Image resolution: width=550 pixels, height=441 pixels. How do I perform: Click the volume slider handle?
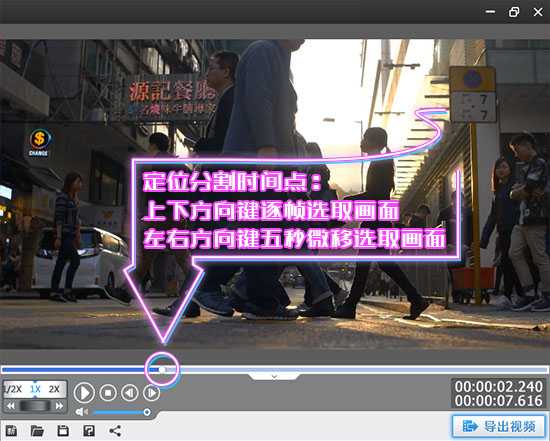click(147, 412)
